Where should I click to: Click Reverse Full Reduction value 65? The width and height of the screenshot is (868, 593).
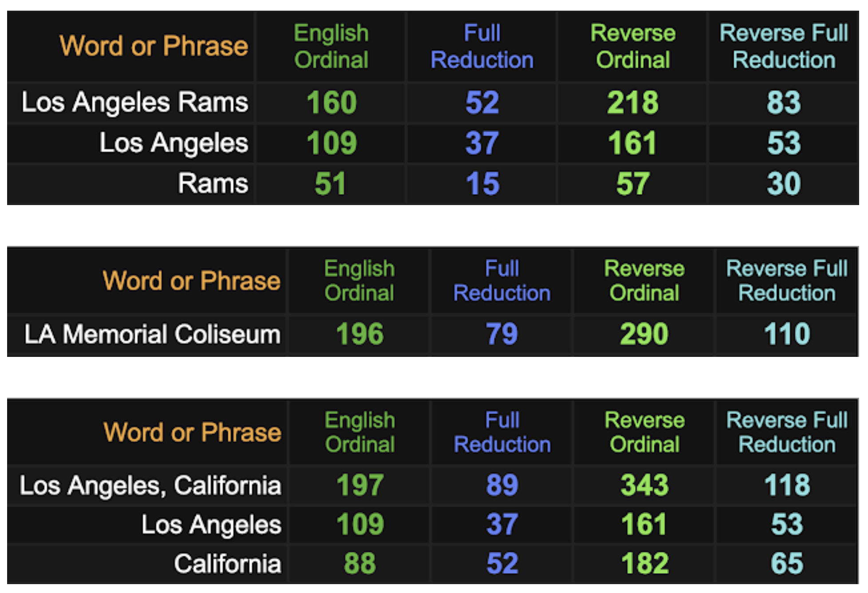[787, 564]
